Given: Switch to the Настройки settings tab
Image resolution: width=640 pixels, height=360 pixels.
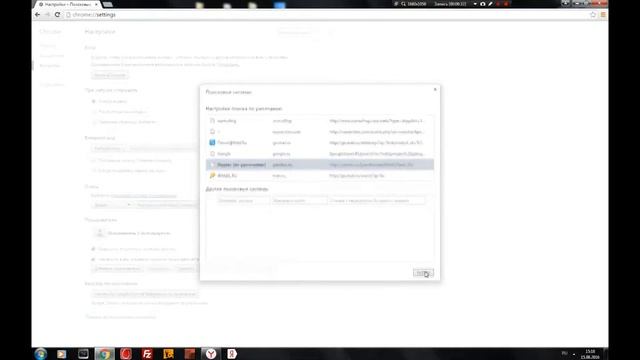Looking at the screenshot, I should (67, 4).
